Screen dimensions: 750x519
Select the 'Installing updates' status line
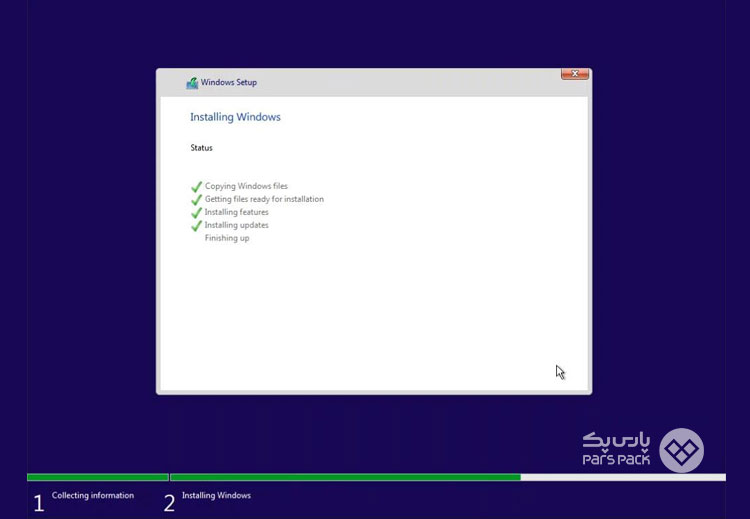[x=236, y=225]
